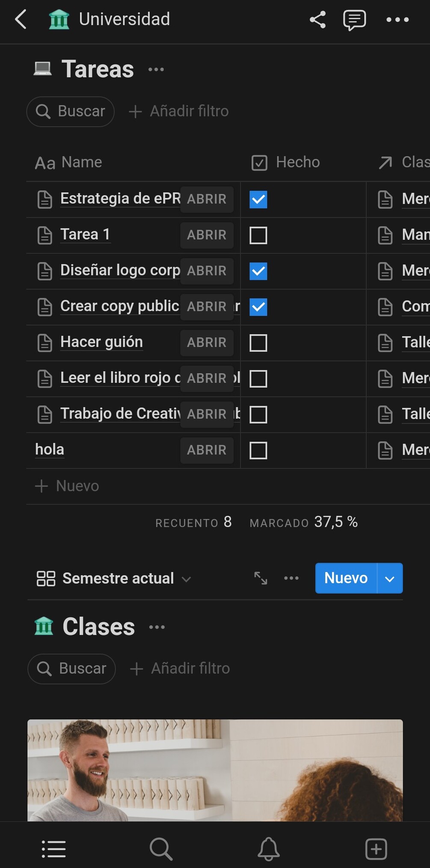
Task: Expand Tareas database to full page
Action: point(261,578)
